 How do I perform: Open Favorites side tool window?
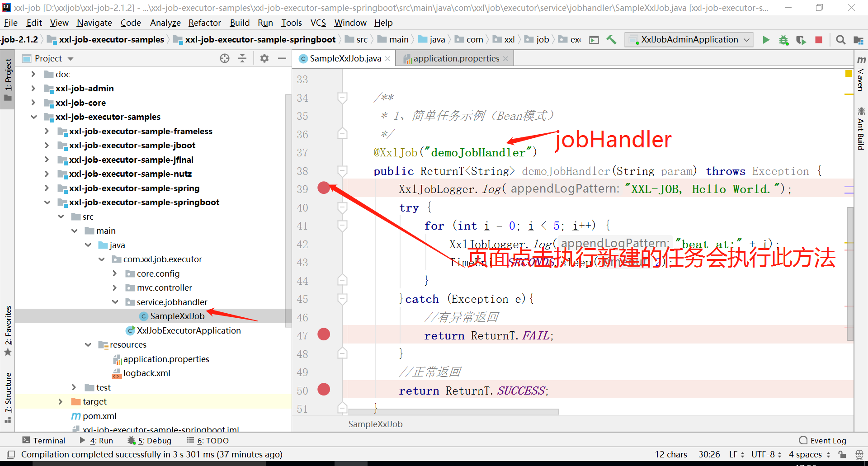(x=8, y=331)
